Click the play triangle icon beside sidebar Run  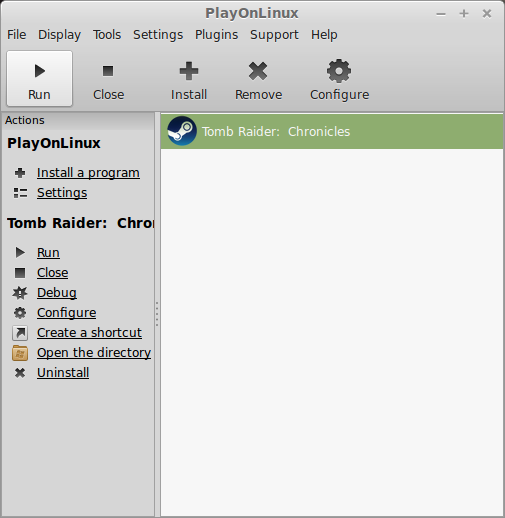[x=20, y=252]
